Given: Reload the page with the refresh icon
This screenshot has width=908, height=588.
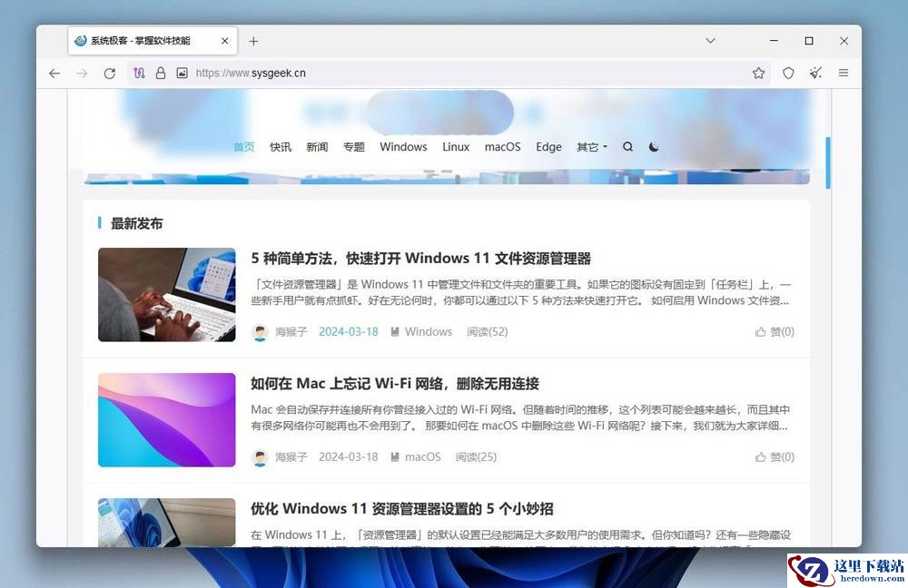Looking at the screenshot, I should (x=110, y=73).
